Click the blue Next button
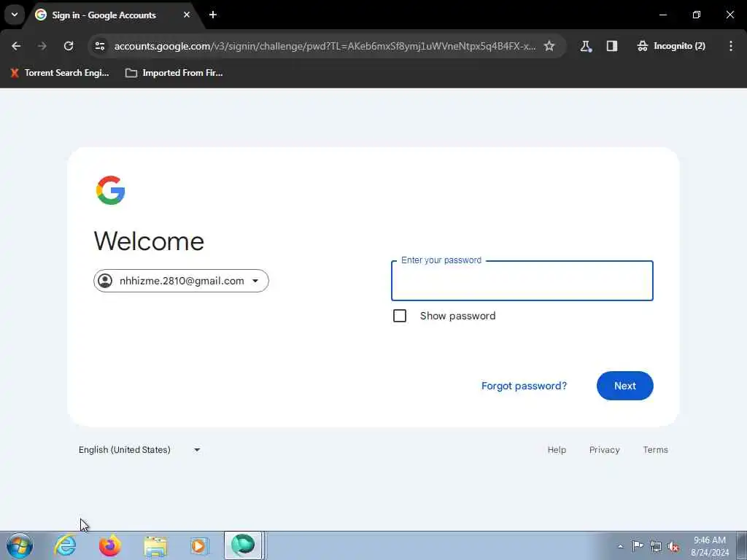 pos(625,386)
